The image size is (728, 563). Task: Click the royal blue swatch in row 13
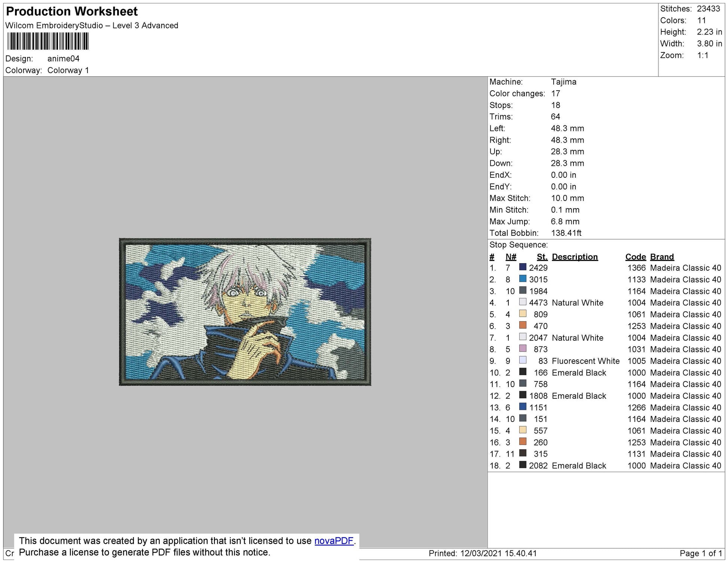tap(523, 407)
